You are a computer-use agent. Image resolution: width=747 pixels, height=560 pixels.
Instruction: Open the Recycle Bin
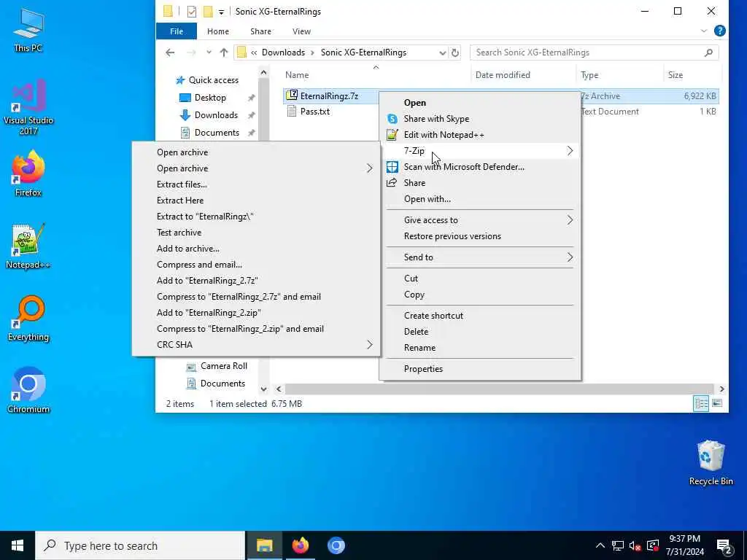(x=711, y=463)
